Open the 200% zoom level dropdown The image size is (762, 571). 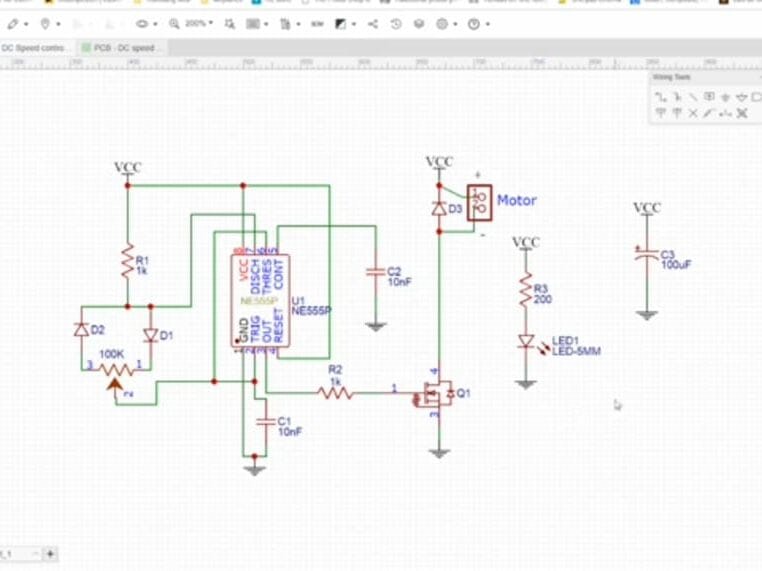pos(199,23)
